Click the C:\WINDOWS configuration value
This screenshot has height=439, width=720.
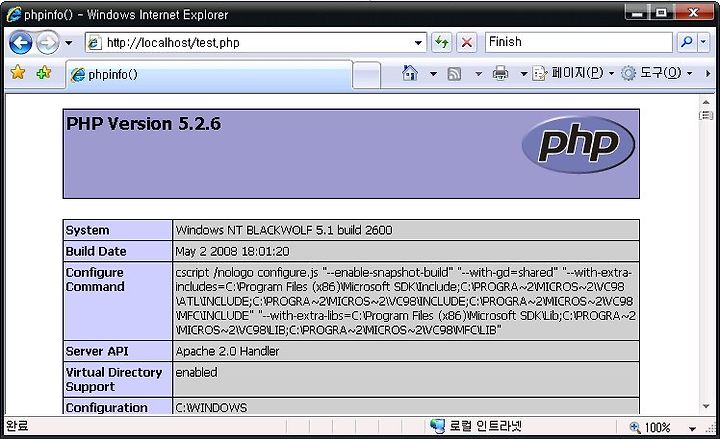211,407
